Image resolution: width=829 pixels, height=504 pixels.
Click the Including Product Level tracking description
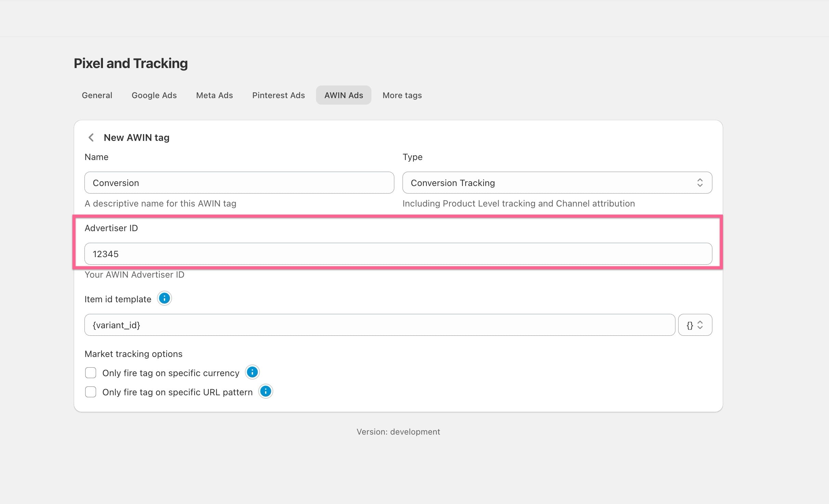coord(518,203)
